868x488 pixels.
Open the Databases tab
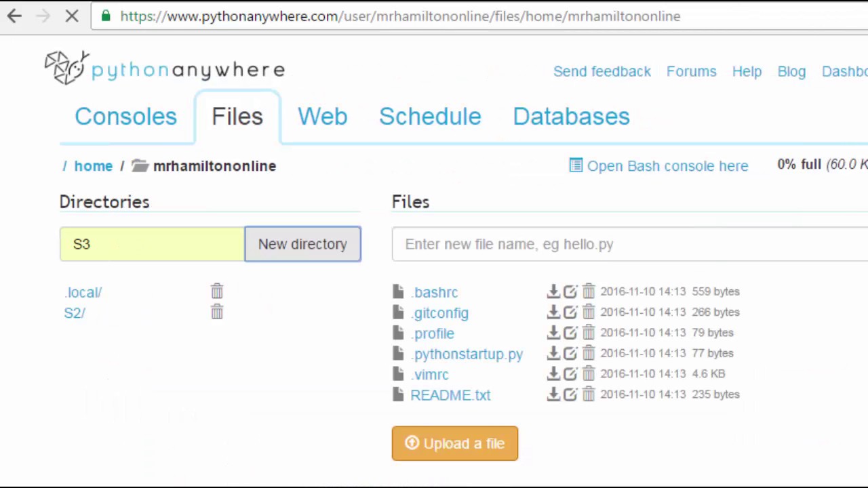[x=571, y=117]
